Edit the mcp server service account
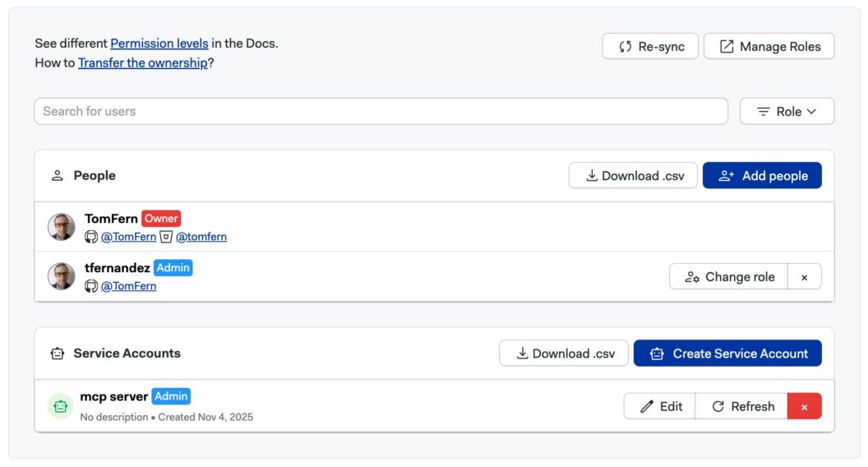The image size is (868, 467). (660, 406)
